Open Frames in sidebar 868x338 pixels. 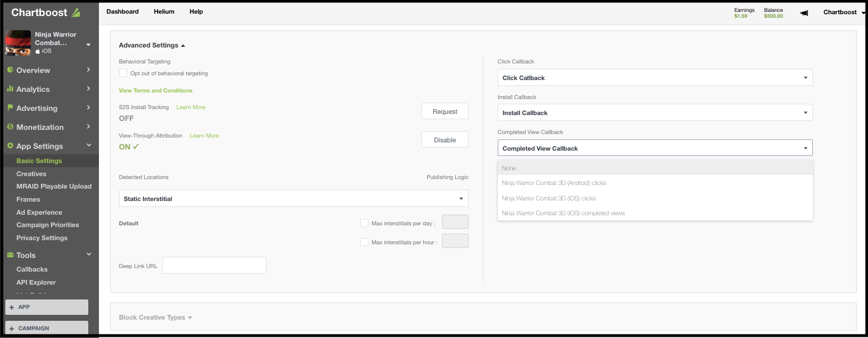(x=28, y=199)
